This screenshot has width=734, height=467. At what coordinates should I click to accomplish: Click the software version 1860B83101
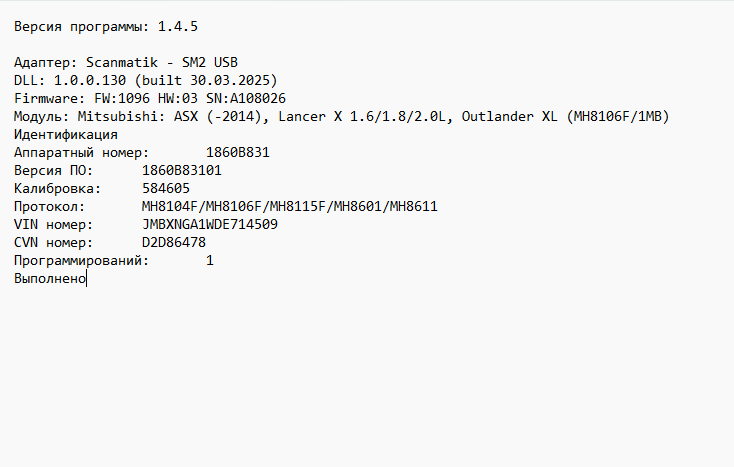coord(181,170)
